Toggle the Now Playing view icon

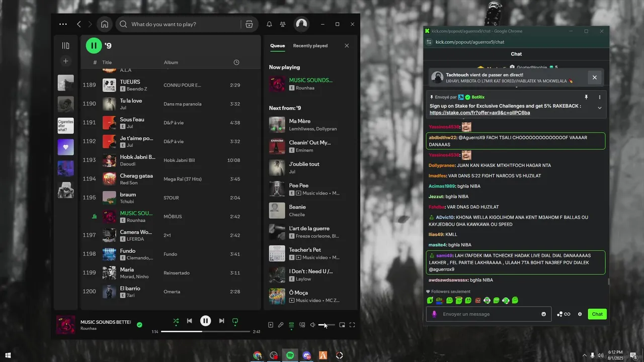coord(270,325)
